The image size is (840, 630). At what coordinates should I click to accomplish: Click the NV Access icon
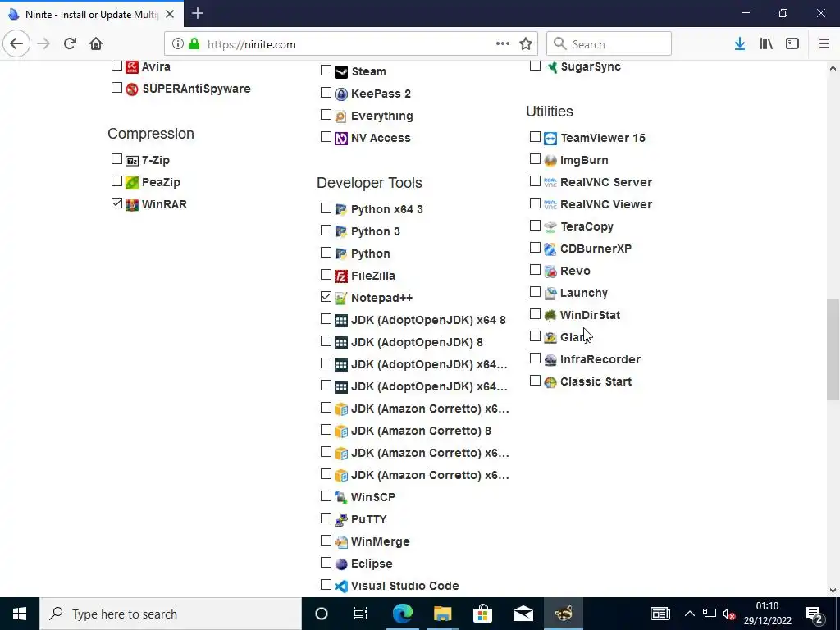(340, 138)
